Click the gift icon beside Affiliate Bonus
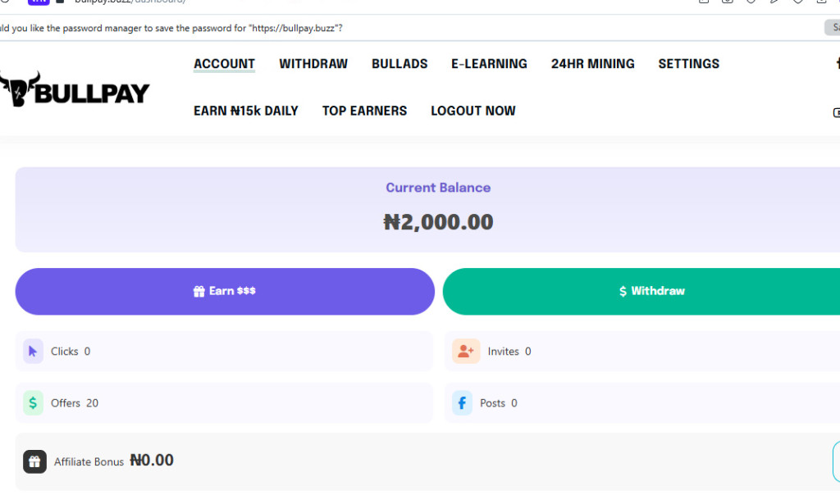Image resolution: width=840 pixels, height=504 pixels. coord(34,461)
